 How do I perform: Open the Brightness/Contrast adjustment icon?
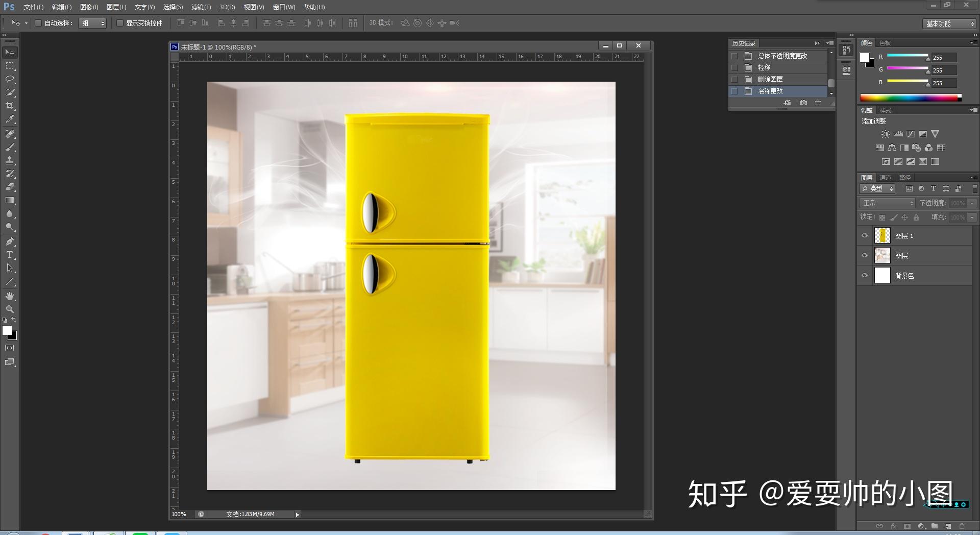tap(885, 134)
